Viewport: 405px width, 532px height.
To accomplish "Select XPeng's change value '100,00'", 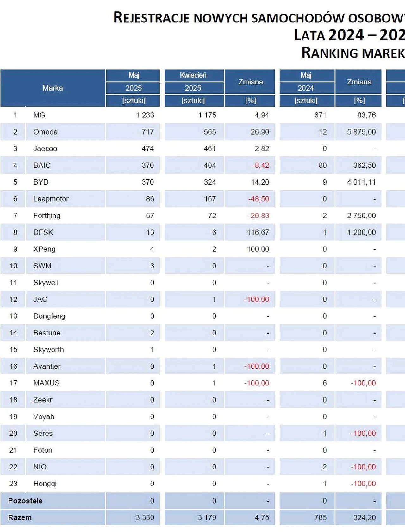I will pyautogui.click(x=258, y=249).
